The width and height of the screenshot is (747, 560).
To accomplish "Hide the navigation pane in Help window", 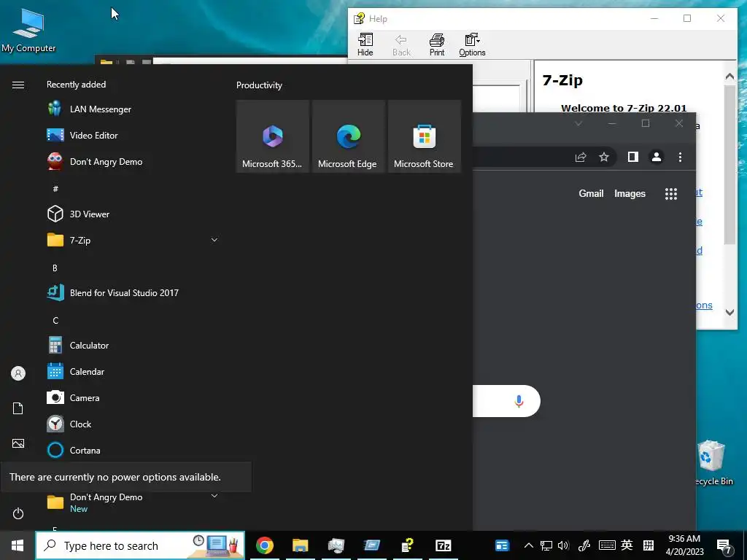I will tap(365, 44).
